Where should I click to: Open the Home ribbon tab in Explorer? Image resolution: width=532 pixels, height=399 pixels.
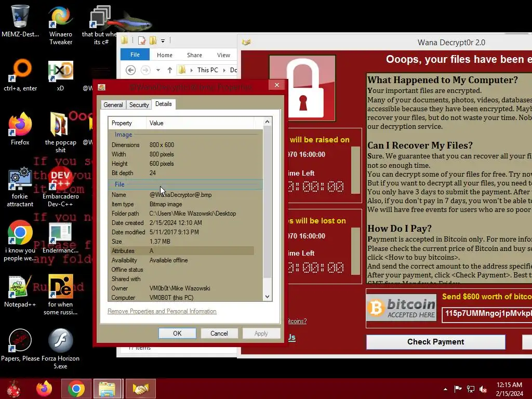pos(165,55)
